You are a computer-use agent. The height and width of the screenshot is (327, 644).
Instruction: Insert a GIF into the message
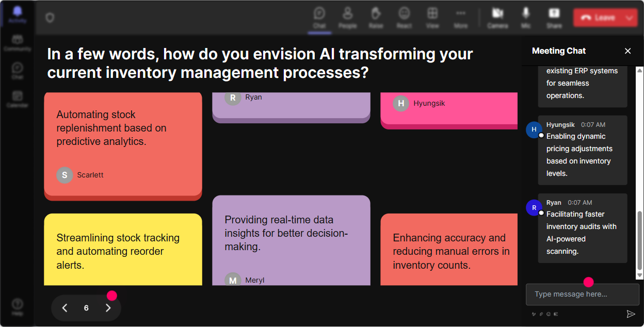click(x=556, y=314)
